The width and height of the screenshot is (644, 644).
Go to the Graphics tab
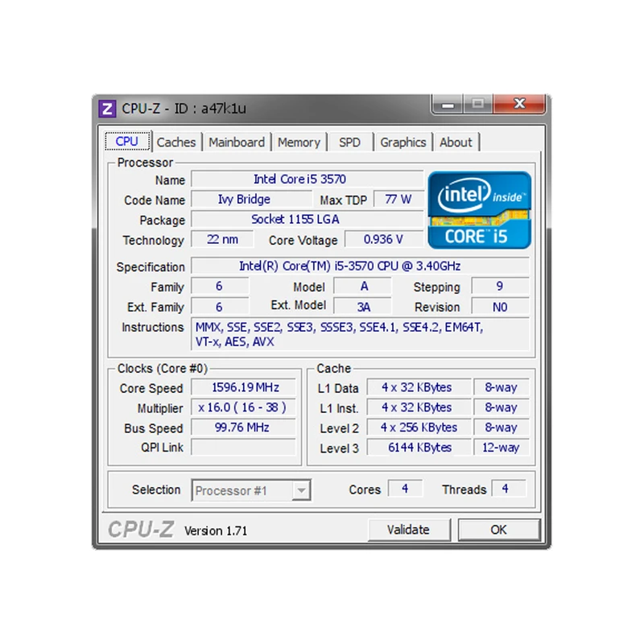(x=402, y=142)
